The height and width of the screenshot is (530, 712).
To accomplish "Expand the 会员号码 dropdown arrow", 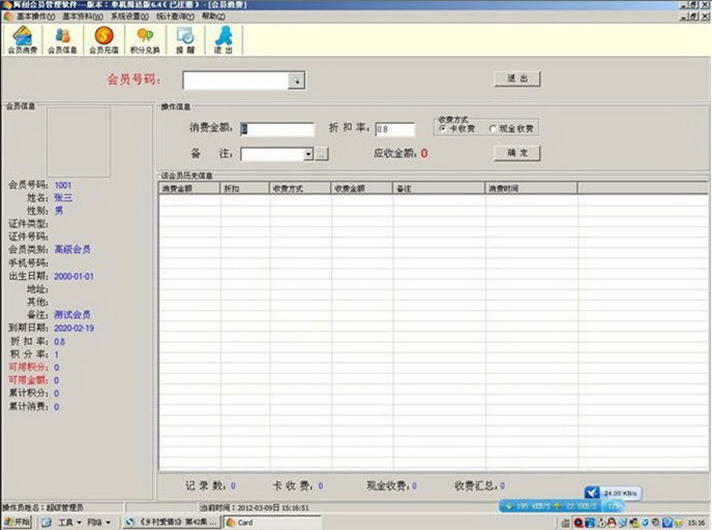I will (x=297, y=81).
